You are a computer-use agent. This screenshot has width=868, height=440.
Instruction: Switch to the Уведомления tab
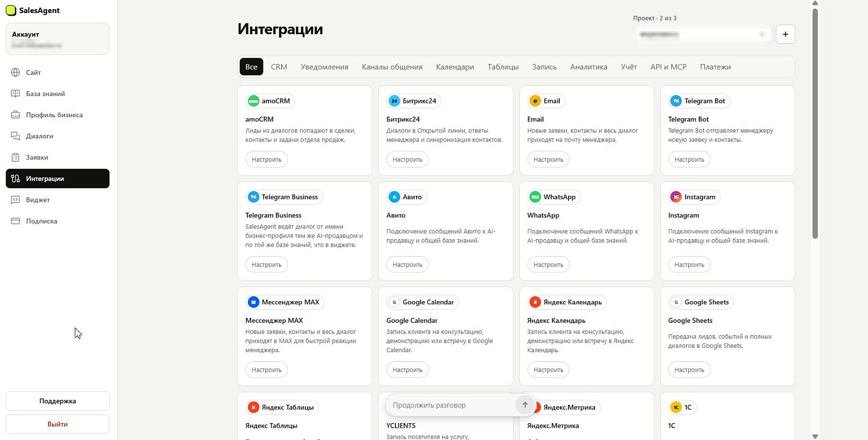324,67
